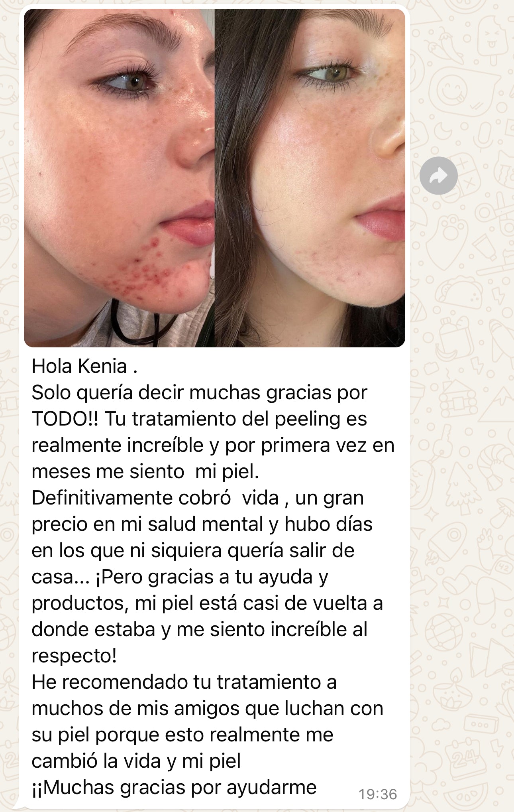This screenshot has height=812, width=514.
Task: Open the before photo with red acne
Action: pos(119,178)
